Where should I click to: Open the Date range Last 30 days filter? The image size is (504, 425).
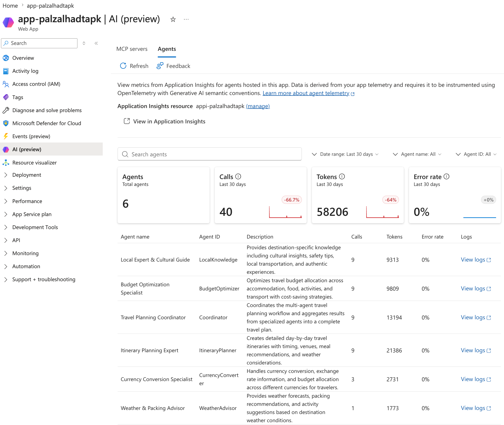click(345, 154)
